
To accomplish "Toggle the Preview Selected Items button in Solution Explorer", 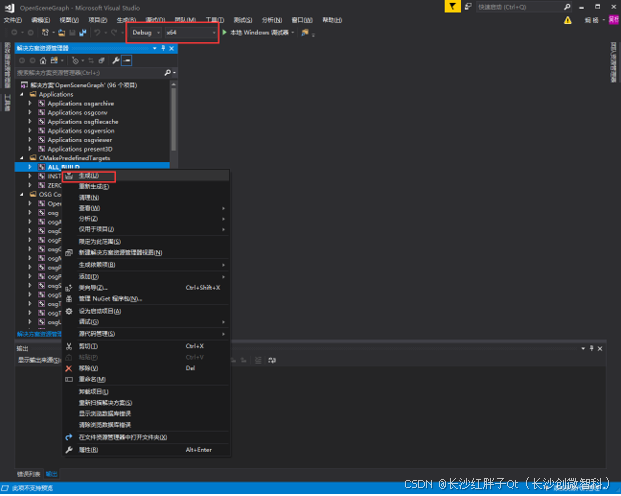I will [127, 61].
